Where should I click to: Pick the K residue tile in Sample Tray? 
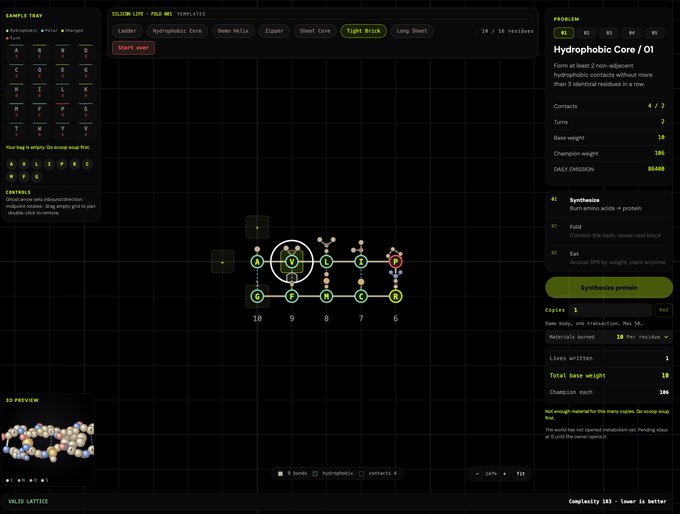click(86, 92)
